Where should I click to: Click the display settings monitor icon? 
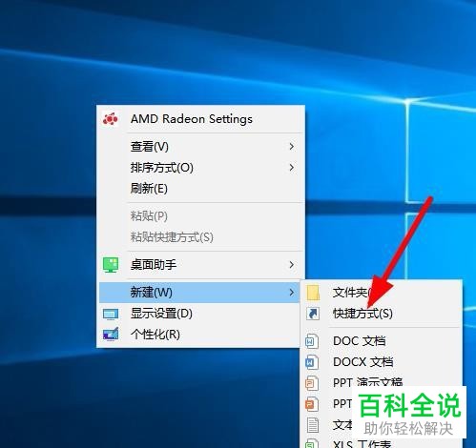(x=111, y=315)
